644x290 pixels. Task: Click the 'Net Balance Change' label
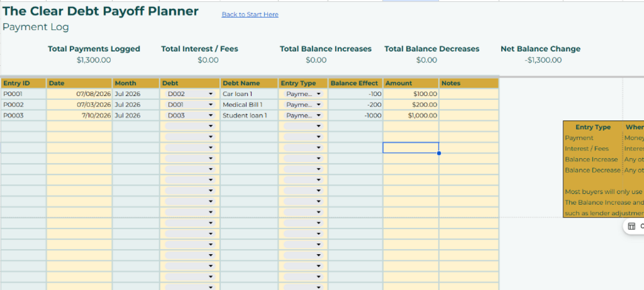(x=540, y=49)
